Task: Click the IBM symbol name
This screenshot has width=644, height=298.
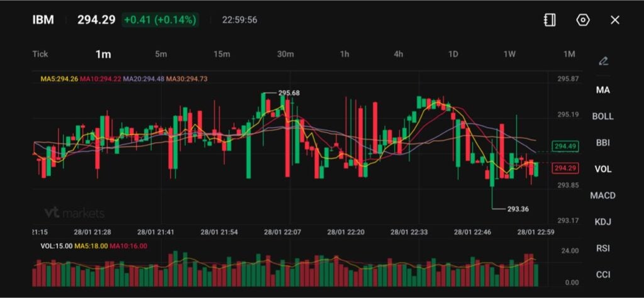Action: [43, 20]
